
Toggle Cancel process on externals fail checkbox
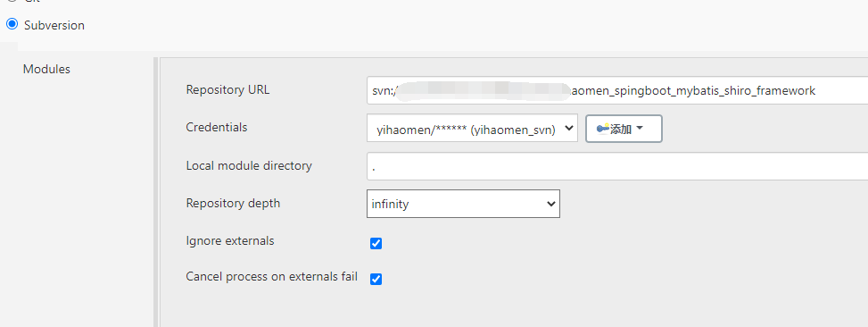pyautogui.click(x=376, y=279)
